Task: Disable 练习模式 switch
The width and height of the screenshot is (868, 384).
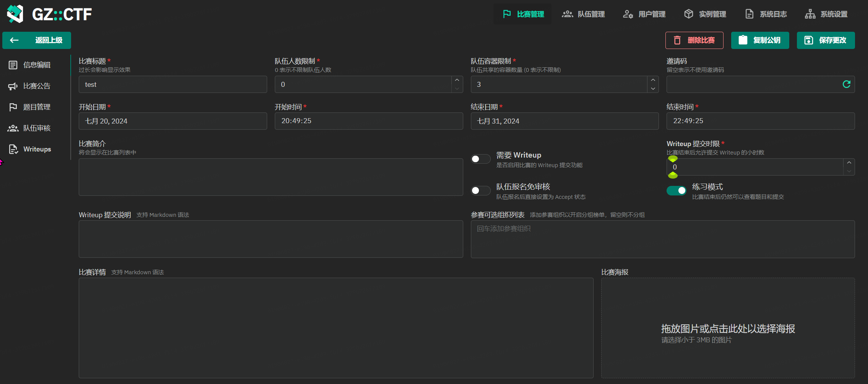Action: tap(676, 190)
